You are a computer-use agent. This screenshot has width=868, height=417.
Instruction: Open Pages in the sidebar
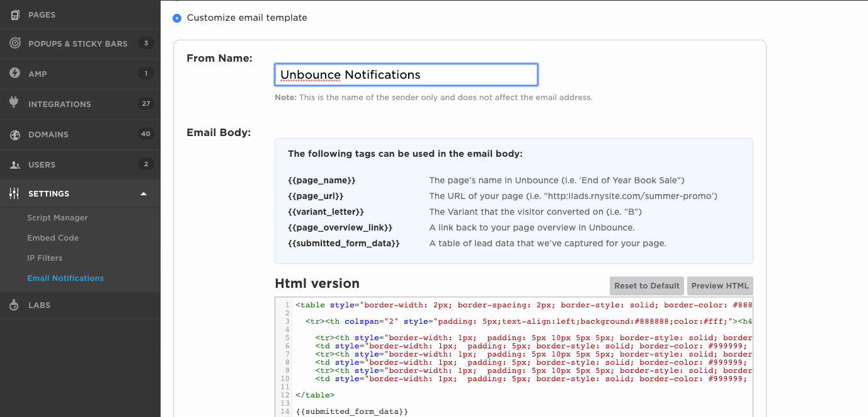click(x=80, y=14)
